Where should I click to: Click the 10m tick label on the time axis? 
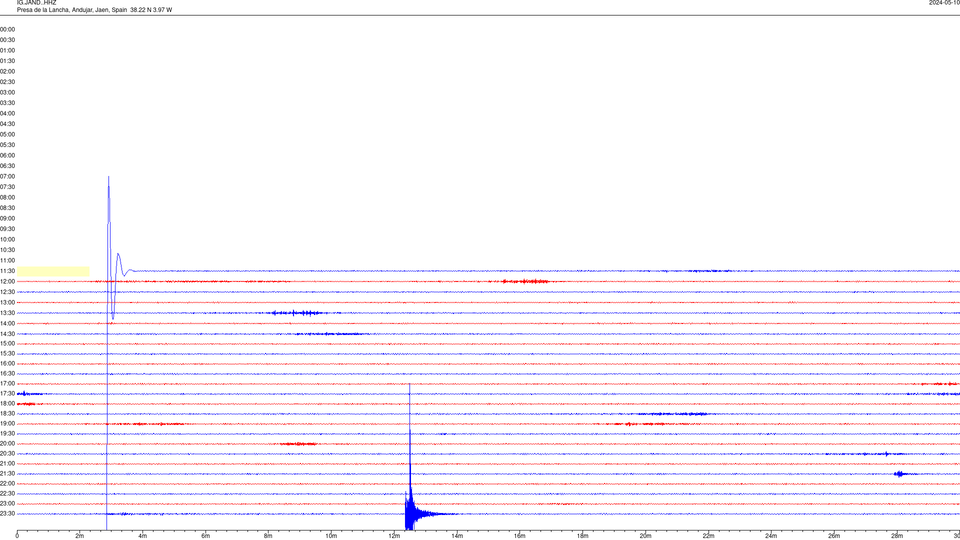331,536
